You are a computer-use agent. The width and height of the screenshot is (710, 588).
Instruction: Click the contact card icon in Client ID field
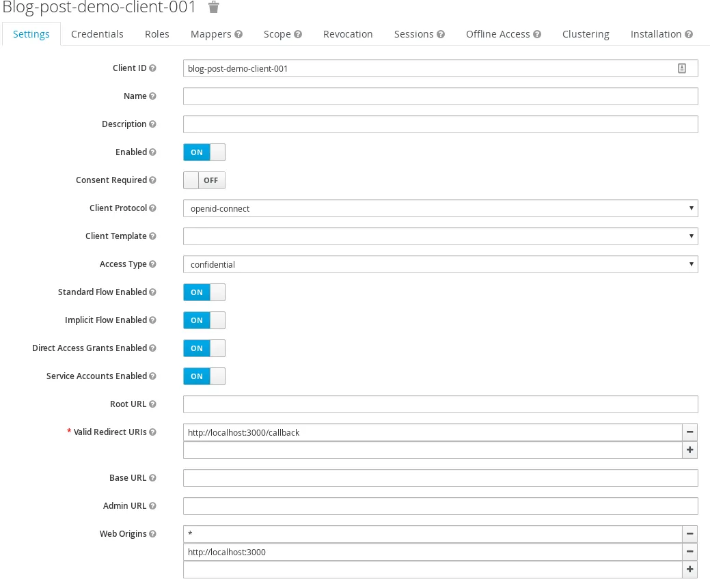(682, 68)
